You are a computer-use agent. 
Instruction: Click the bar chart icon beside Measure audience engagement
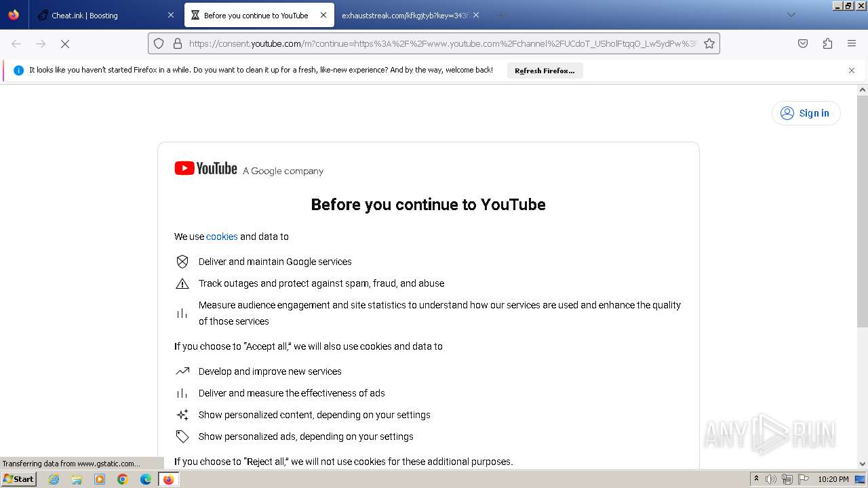[182, 313]
